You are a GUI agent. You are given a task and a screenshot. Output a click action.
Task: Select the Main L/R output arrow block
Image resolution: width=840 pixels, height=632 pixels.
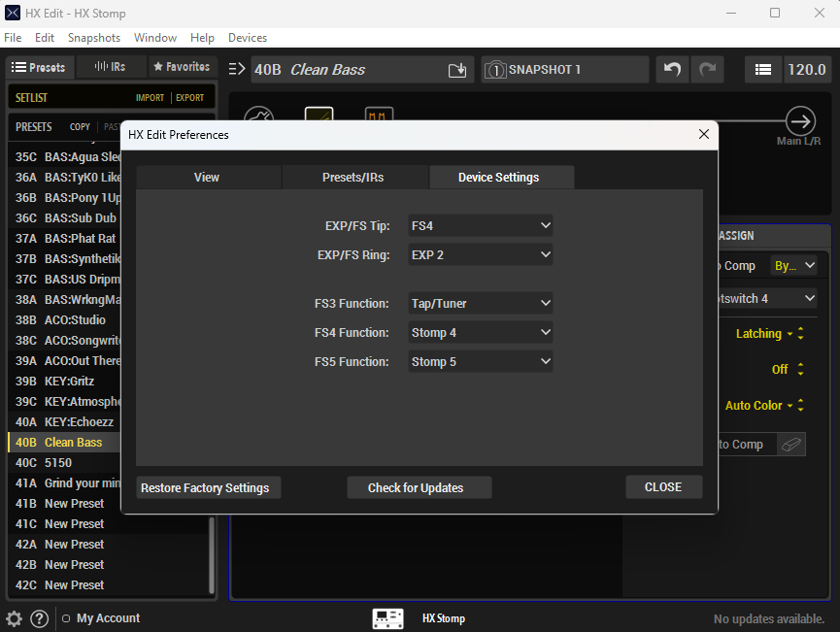[800, 121]
